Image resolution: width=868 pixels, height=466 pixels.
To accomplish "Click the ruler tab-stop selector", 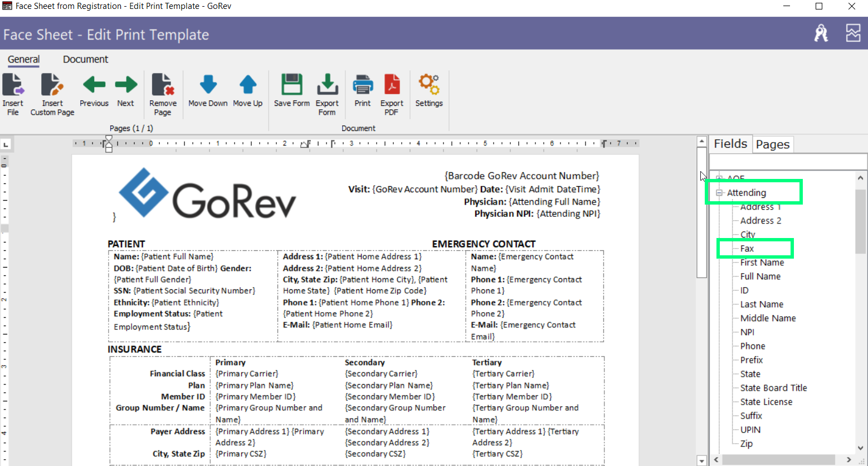I will (6, 144).
